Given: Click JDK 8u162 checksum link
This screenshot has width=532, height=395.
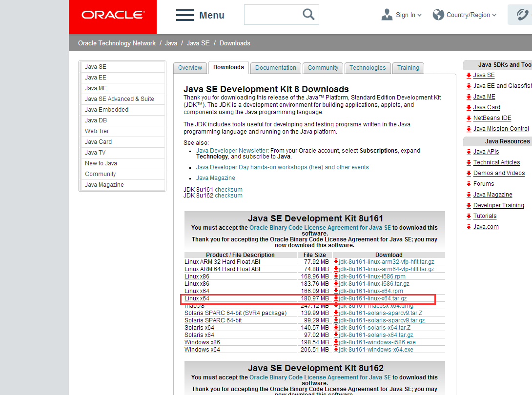Looking at the screenshot, I should (229, 196).
